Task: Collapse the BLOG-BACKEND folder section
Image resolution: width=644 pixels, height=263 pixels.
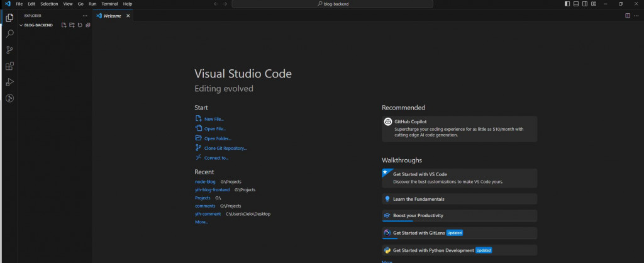Action: point(21,25)
